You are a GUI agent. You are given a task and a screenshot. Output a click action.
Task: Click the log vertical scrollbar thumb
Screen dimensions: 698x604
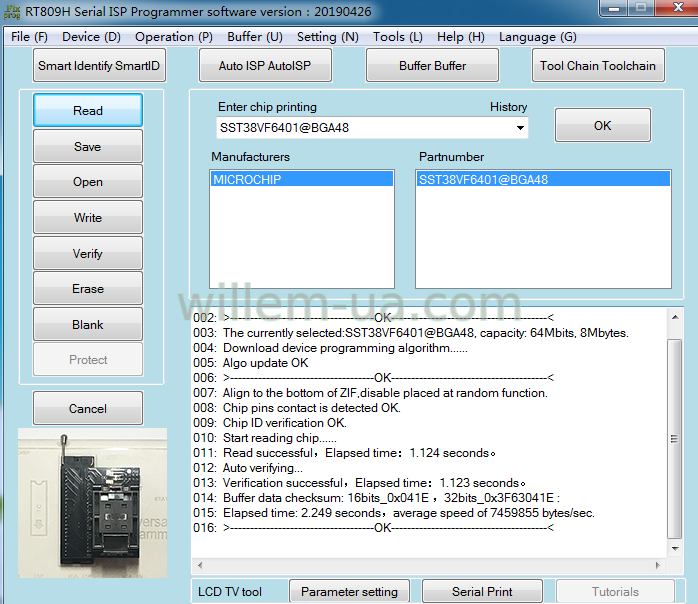tap(675, 439)
